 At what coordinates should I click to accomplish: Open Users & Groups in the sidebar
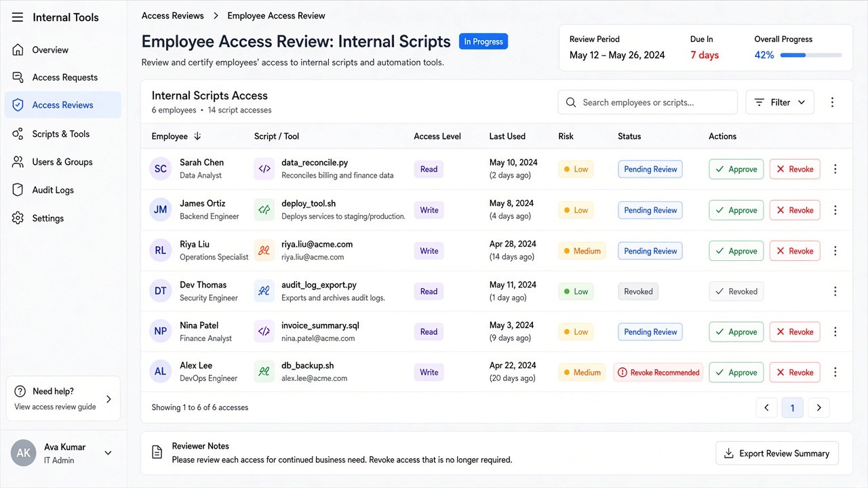point(63,162)
